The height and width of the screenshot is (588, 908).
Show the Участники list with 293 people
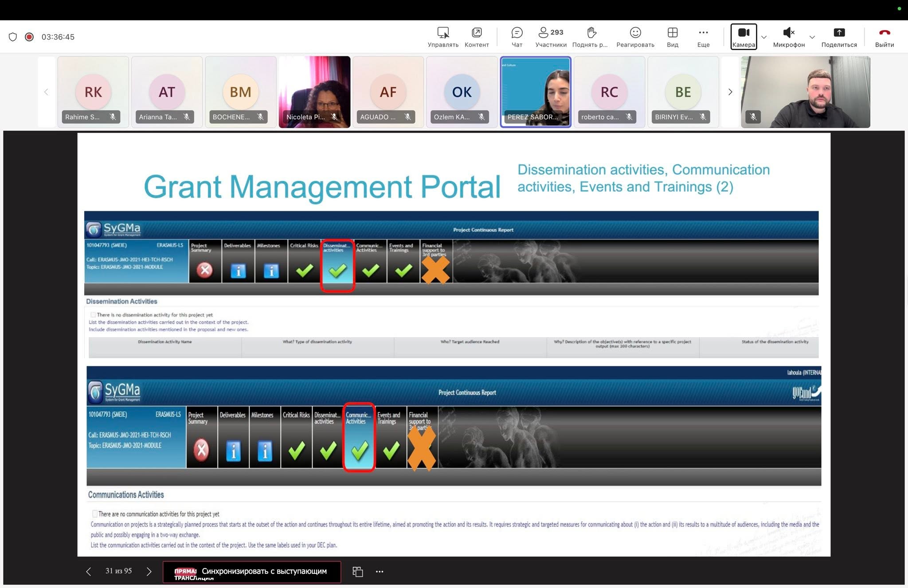(551, 37)
